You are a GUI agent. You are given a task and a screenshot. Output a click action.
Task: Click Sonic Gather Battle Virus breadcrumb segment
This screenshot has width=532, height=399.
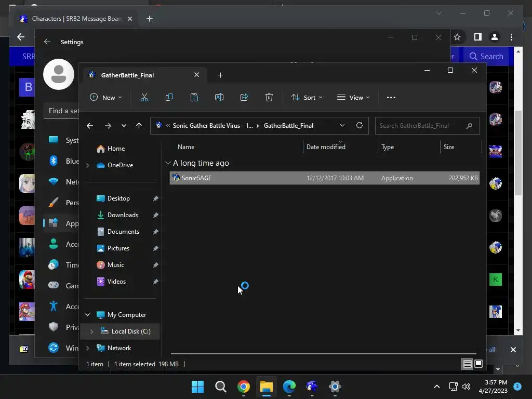212,126
